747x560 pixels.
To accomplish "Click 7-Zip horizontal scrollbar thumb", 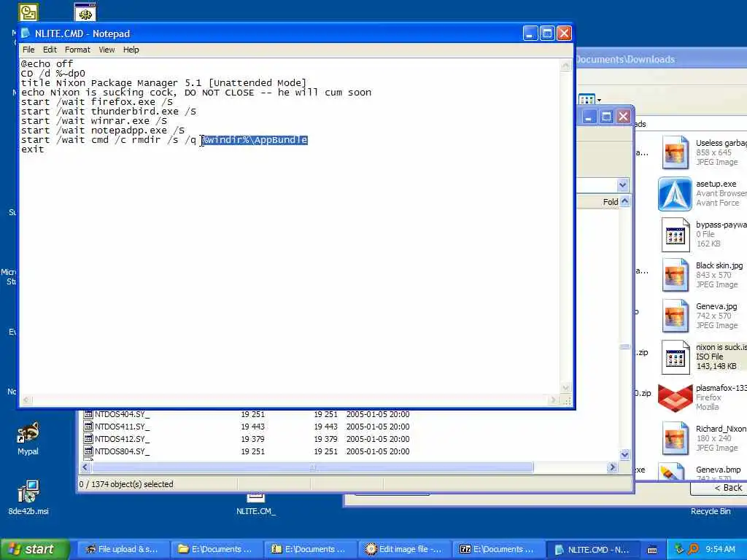I will (312, 467).
